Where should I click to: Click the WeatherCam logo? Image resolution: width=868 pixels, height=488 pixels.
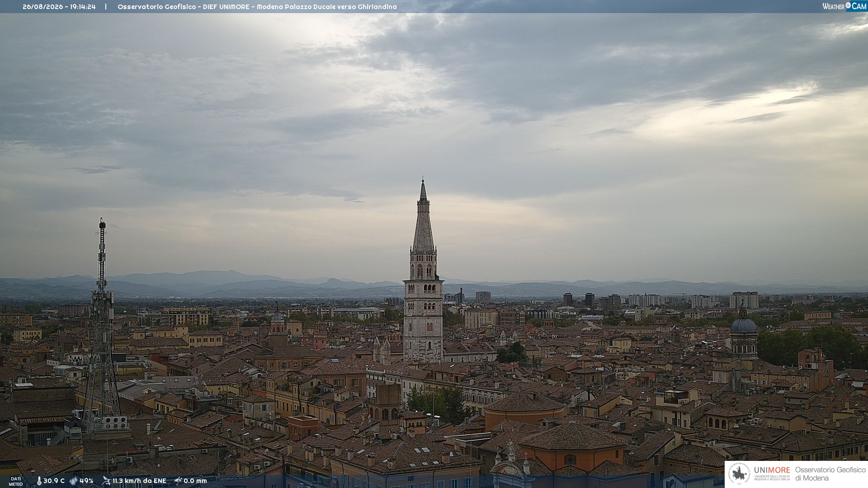pyautogui.click(x=844, y=6)
